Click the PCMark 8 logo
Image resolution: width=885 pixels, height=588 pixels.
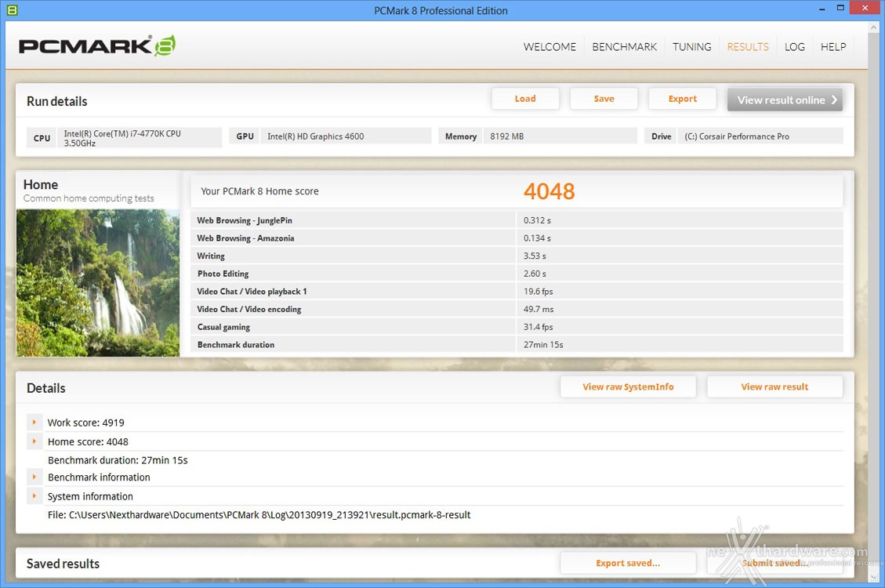97,45
